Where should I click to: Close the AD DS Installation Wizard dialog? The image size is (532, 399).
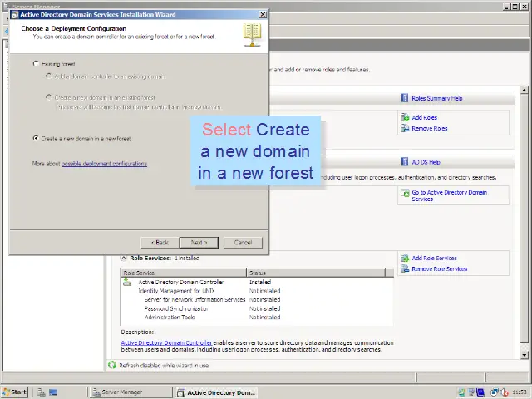263,15
